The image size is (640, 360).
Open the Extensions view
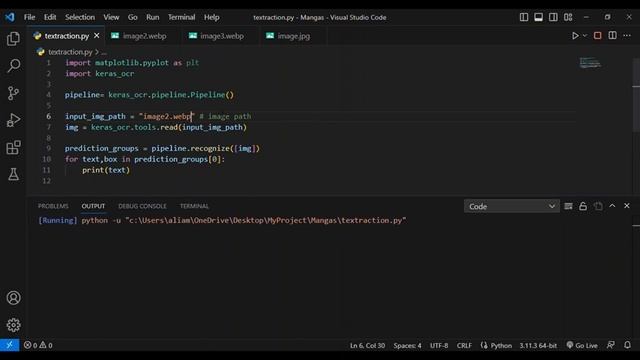coord(13,147)
